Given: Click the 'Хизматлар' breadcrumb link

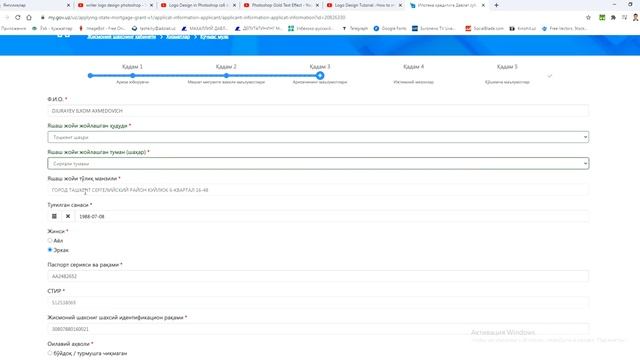Looking at the screenshot, I should click(178, 37).
